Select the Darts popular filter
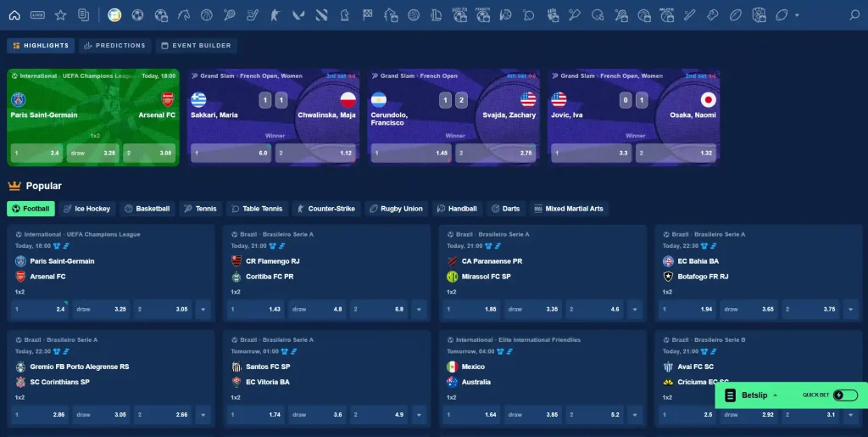868x437 pixels. coord(506,209)
